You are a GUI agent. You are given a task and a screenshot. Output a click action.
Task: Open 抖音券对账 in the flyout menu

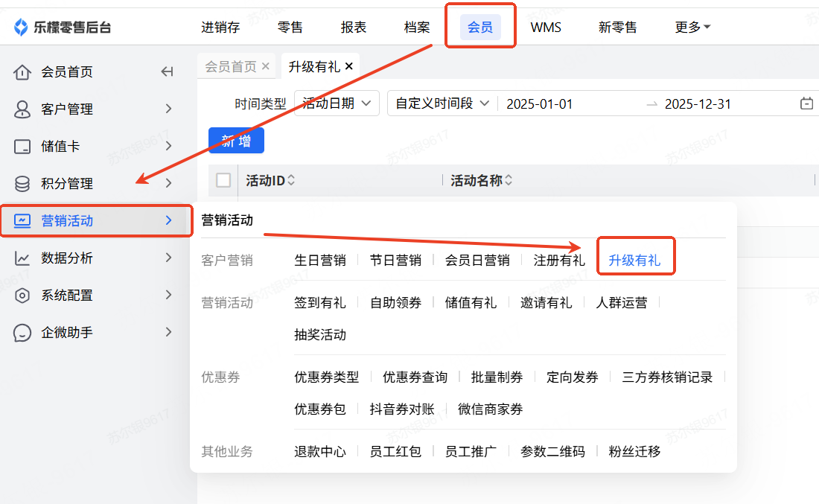click(402, 409)
